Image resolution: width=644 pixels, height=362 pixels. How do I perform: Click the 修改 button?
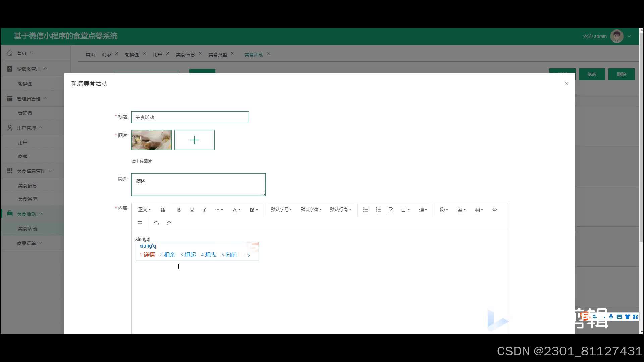pos(592,74)
